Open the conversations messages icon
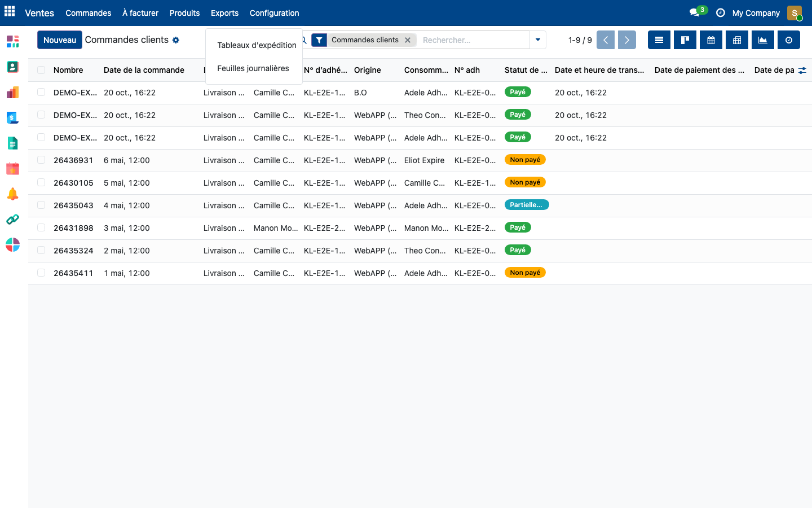Image resolution: width=812 pixels, height=508 pixels. (695, 12)
